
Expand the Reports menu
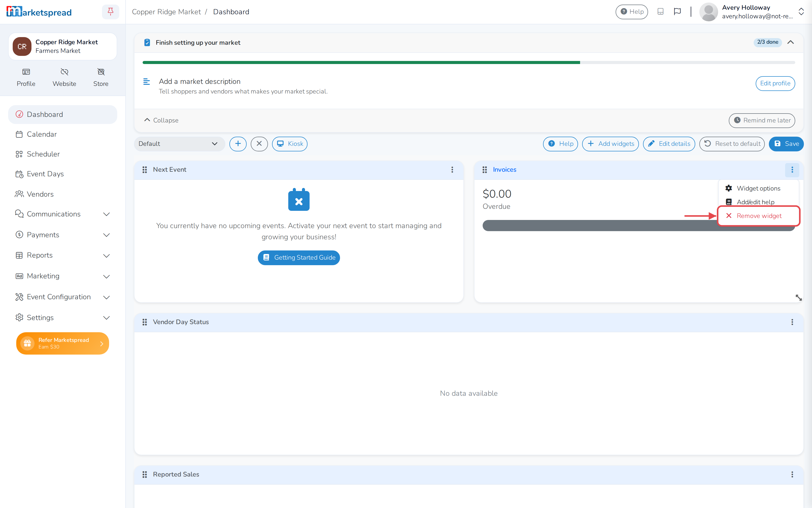[63, 255]
